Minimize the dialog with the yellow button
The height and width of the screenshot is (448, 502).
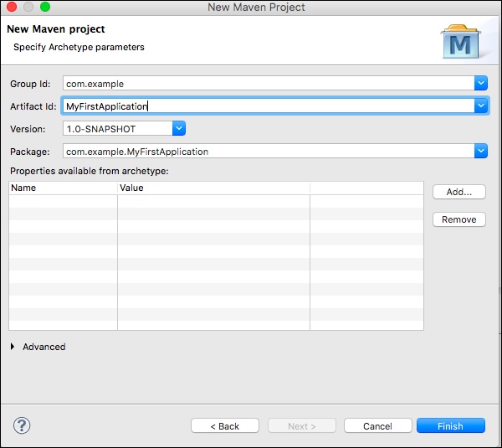pos(28,8)
